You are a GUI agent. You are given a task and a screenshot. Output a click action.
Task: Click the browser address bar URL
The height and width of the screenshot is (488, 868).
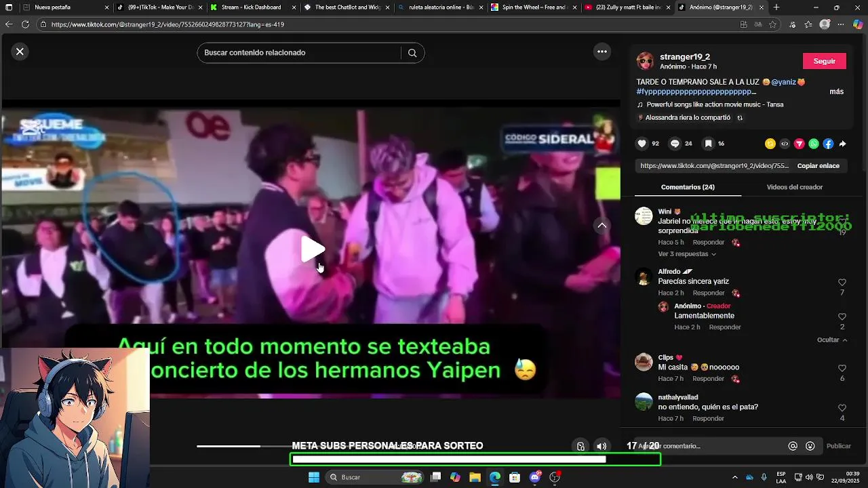click(x=167, y=24)
